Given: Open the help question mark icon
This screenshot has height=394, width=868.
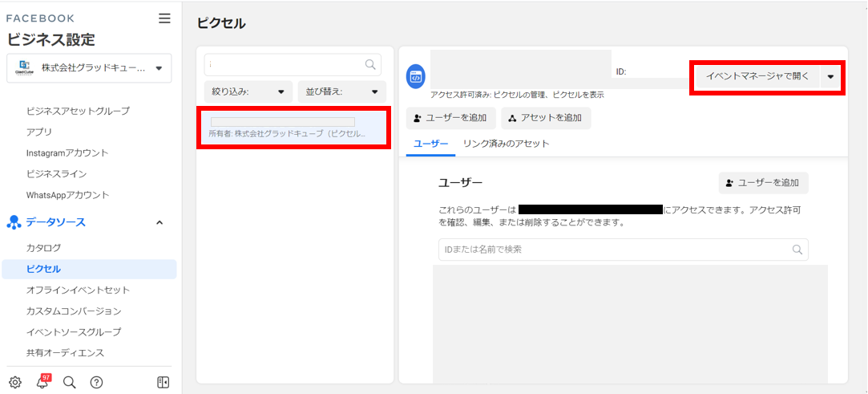Looking at the screenshot, I should point(96,382).
